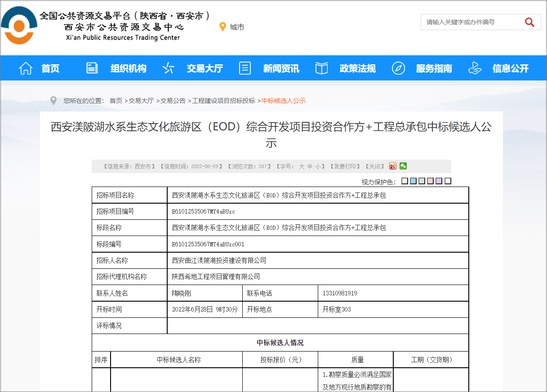
Task: Open the 信息公开 menu
Action: click(x=510, y=69)
